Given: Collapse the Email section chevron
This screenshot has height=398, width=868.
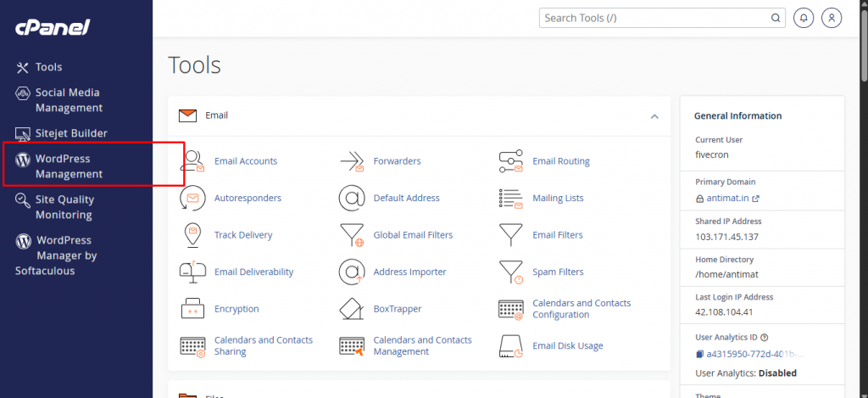Looking at the screenshot, I should 654,116.
